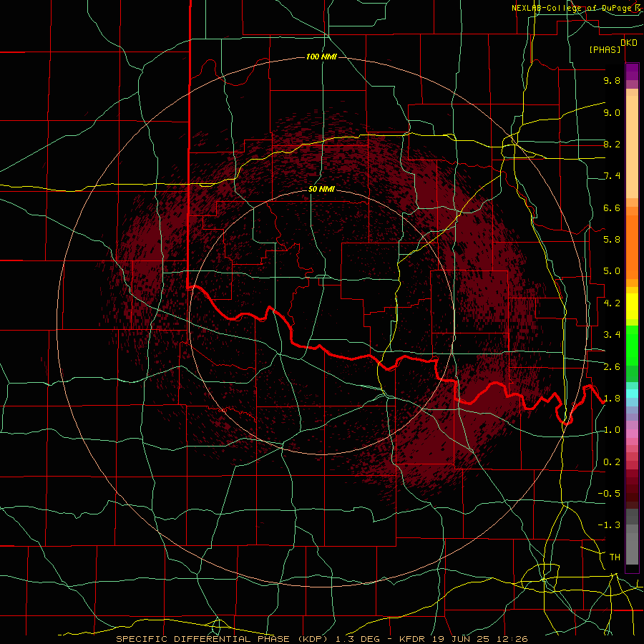The height and width of the screenshot is (644, 644).
Task: Click the [PHAS] legend unit label
Action: [605, 49]
